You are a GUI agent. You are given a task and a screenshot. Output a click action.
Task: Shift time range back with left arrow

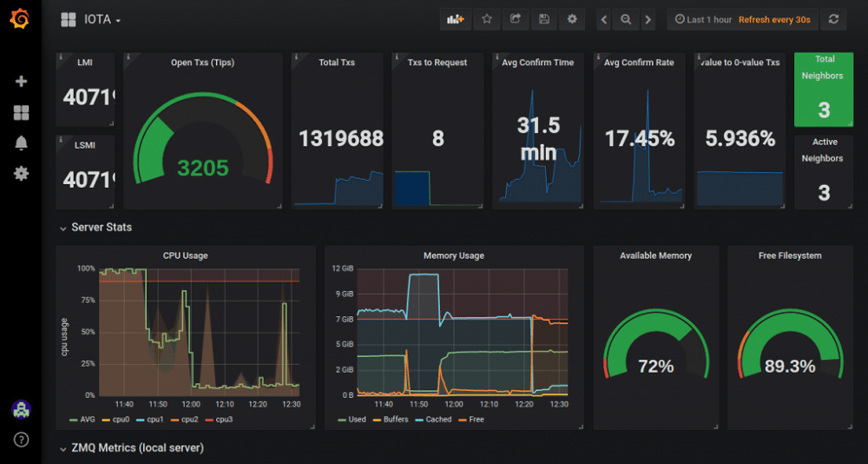click(603, 19)
